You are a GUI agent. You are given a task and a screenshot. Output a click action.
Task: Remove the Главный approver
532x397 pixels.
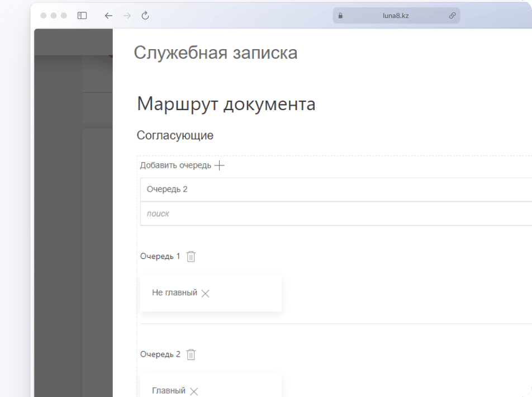click(x=194, y=391)
